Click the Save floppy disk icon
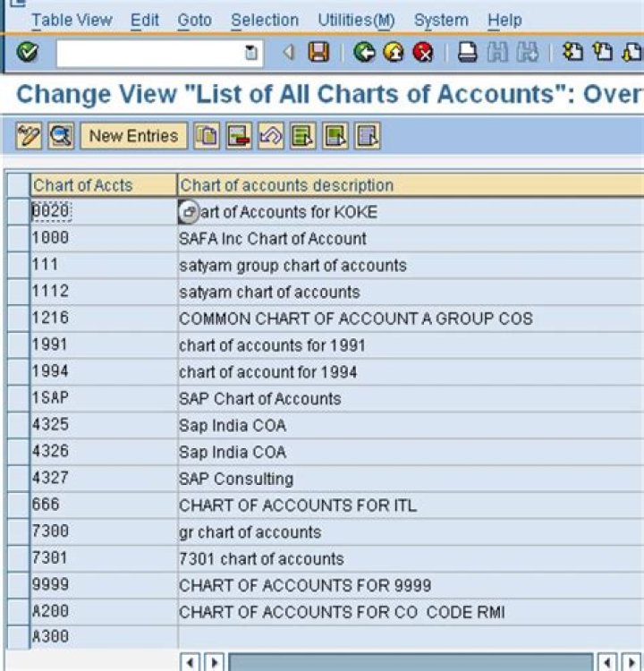 pyautogui.click(x=318, y=53)
